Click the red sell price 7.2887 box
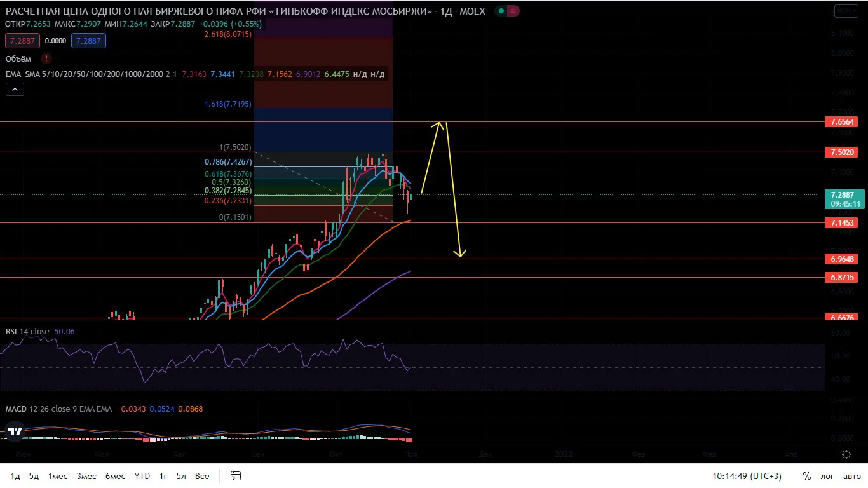Screen dimensions: 868x488 pyautogui.click(x=22, y=41)
